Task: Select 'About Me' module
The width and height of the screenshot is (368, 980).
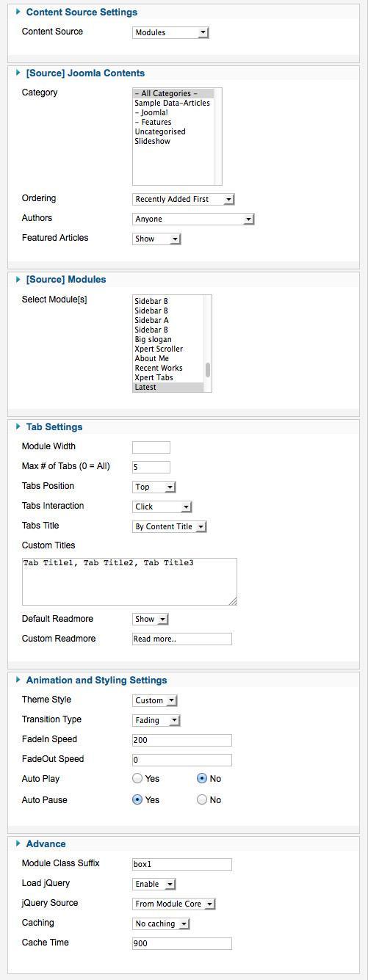Action: [168, 358]
